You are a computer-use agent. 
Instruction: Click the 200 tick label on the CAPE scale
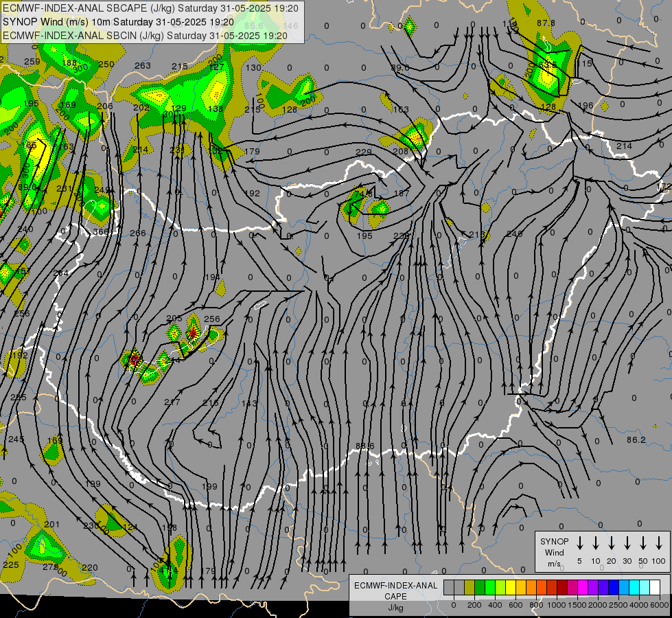tap(474, 605)
